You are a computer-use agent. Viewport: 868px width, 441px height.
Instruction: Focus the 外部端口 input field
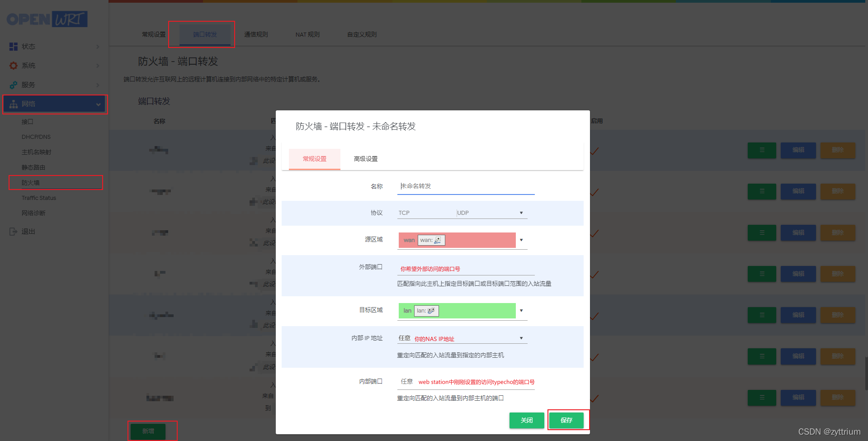466,269
